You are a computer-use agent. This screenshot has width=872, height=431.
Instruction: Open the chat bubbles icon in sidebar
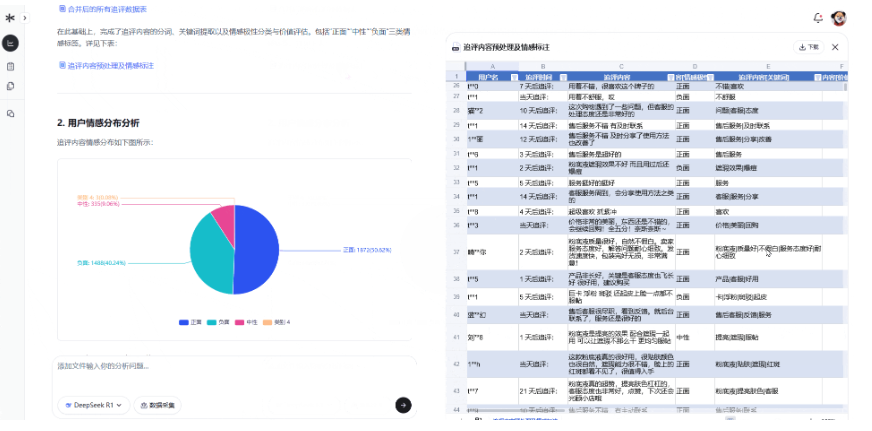(x=11, y=113)
